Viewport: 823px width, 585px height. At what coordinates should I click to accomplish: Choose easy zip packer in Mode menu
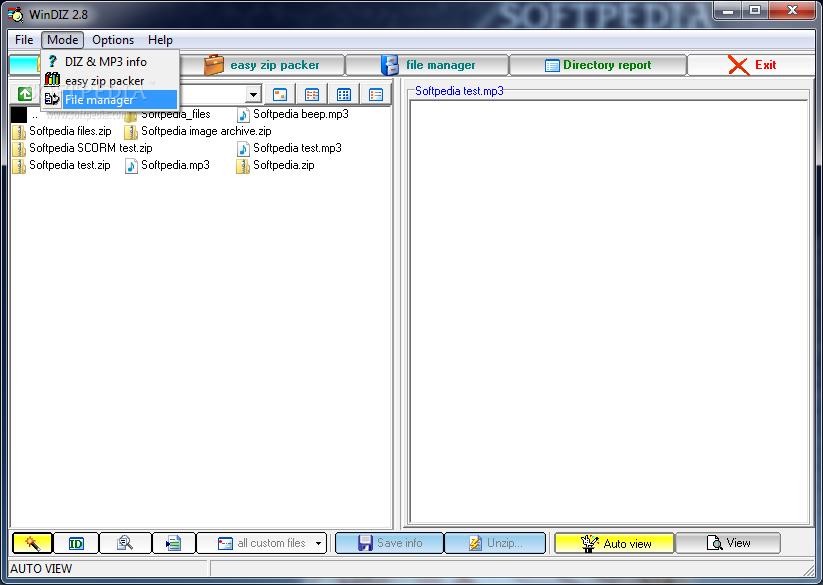click(x=110, y=81)
